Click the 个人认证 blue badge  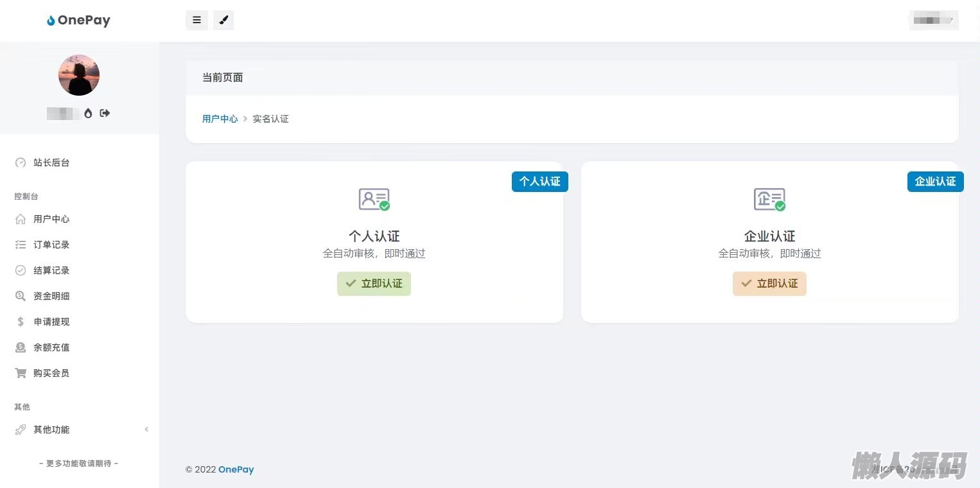pos(540,182)
